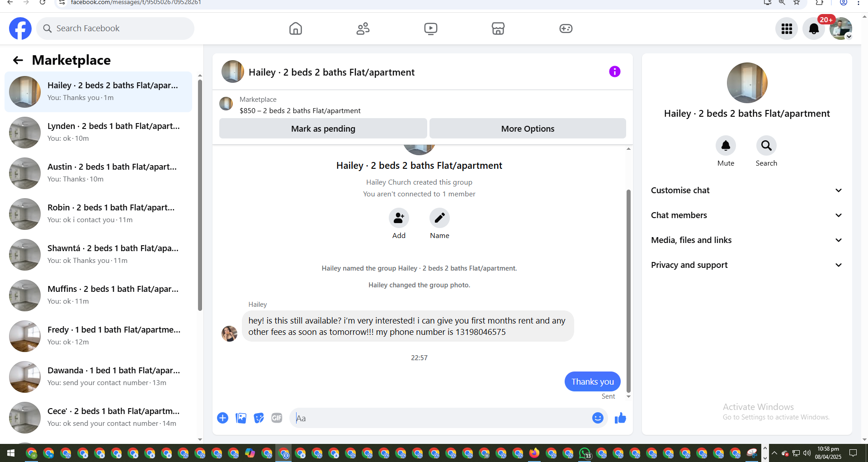The image size is (868, 462).
Task: Send a thumbs-up like
Action: (620, 418)
